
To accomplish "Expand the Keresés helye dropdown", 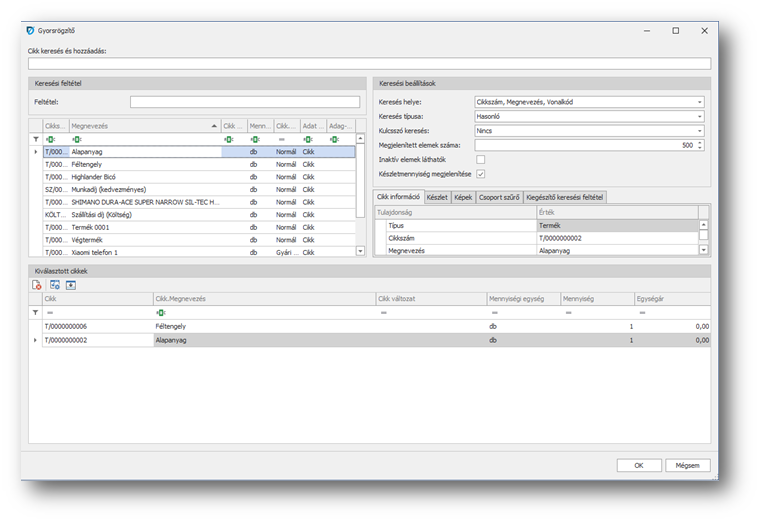I will pos(699,102).
